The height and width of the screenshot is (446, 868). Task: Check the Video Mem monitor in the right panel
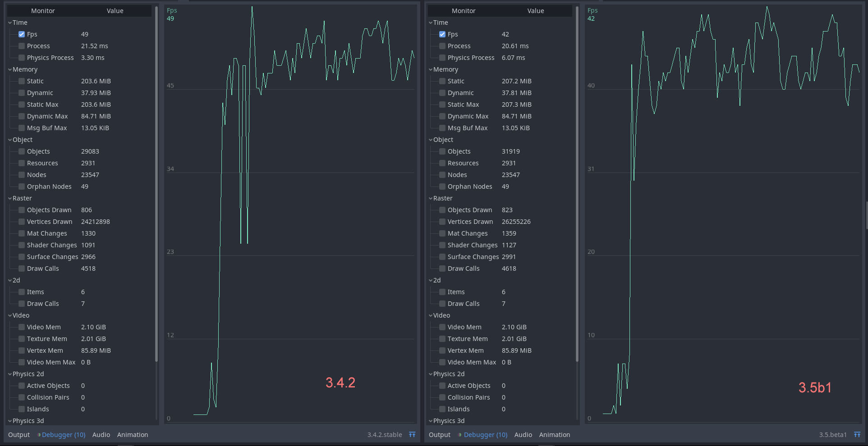tap(442, 327)
